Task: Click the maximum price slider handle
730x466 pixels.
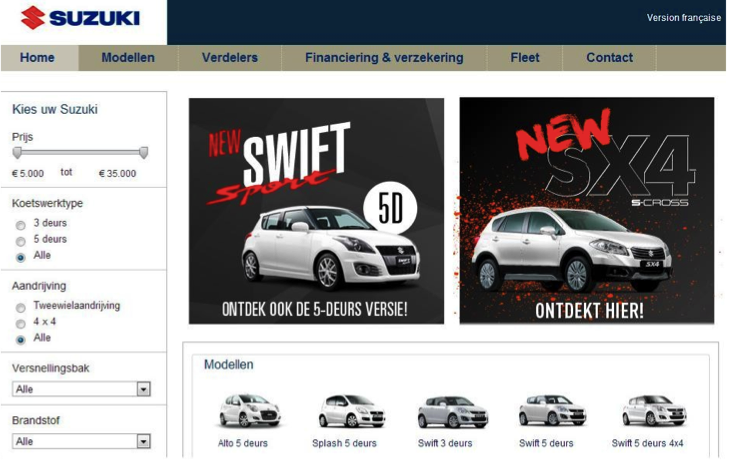Action: pos(144,153)
